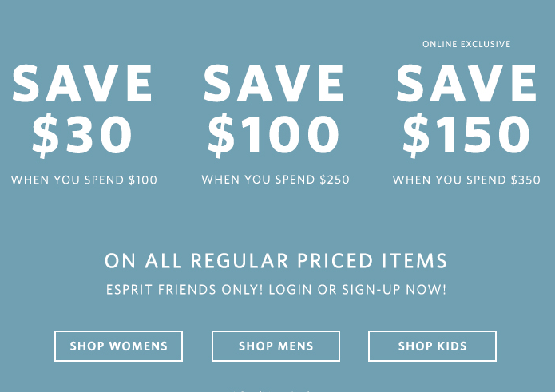Click the Online Exclusive label
The width and height of the screenshot is (555, 392).
tap(466, 44)
